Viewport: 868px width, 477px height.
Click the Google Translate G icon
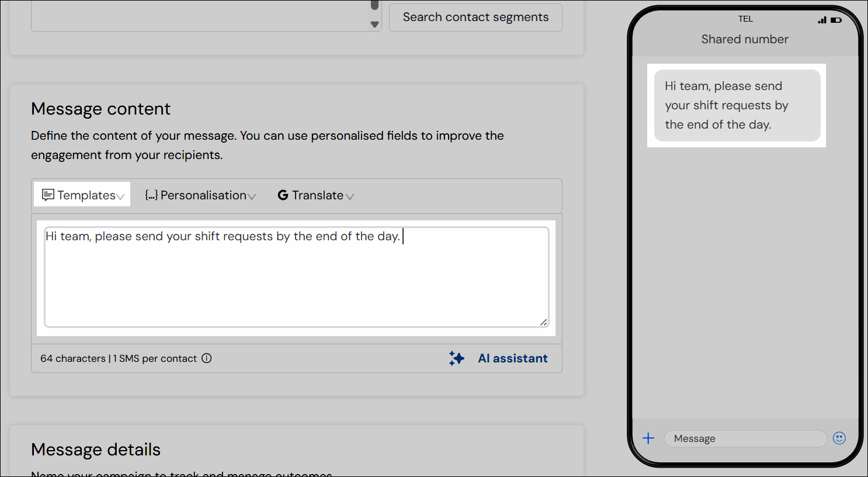pos(283,195)
